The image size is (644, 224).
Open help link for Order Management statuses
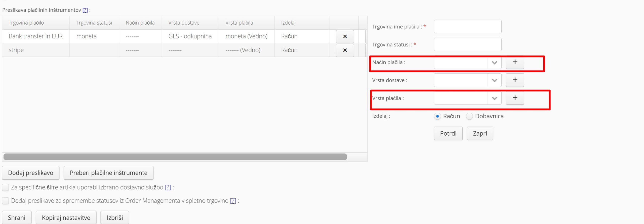233,201
